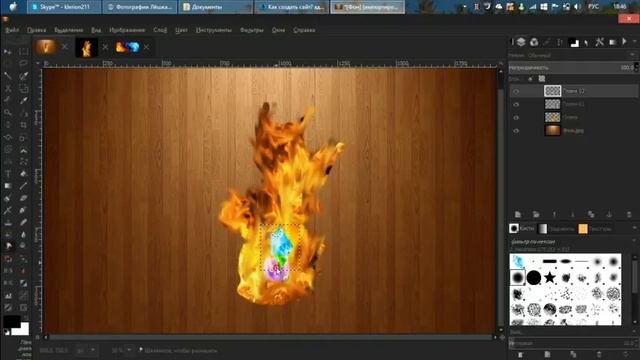Switch to the Кисти brushes tab
This screenshot has height=360, width=640.
point(521,228)
